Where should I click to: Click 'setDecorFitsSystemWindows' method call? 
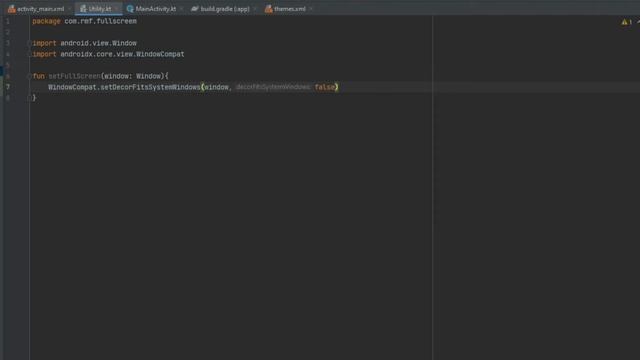tap(150, 87)
